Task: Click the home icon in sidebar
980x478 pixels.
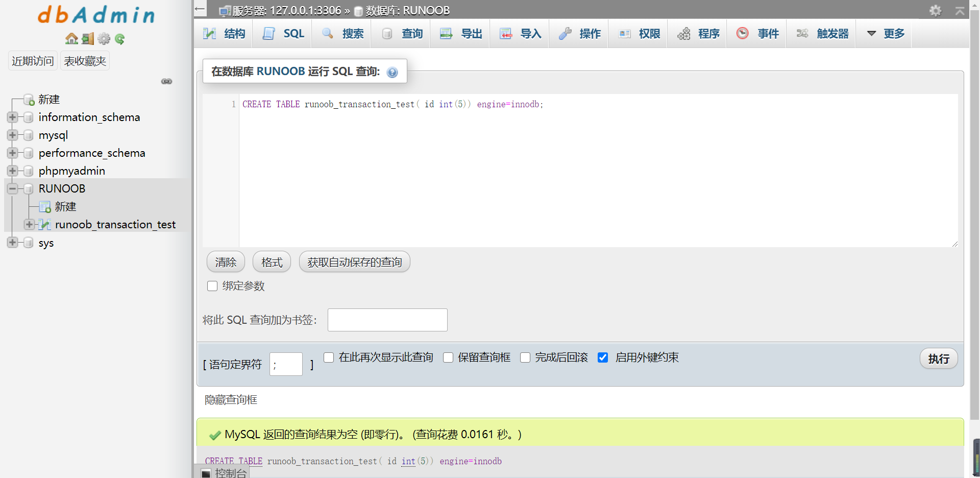Action: [x=71, y=39]
